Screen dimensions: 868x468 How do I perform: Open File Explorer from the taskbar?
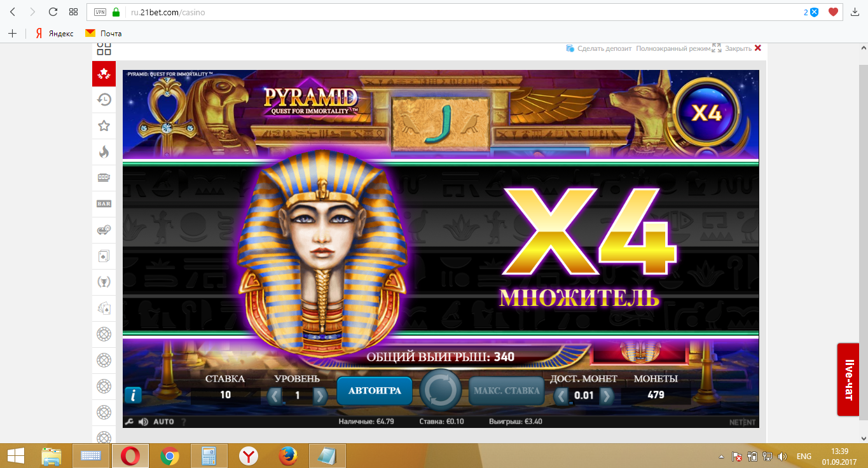[52, 456]
